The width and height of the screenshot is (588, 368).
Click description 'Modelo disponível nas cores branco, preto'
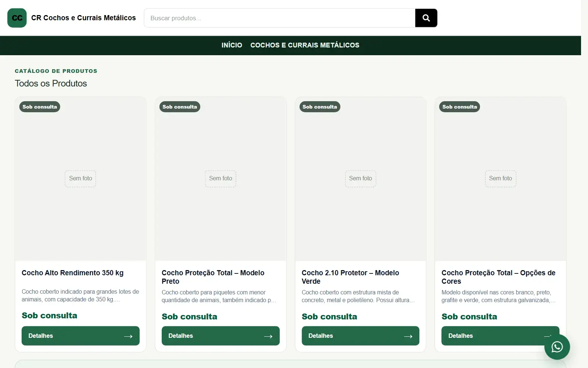(499, 296)
